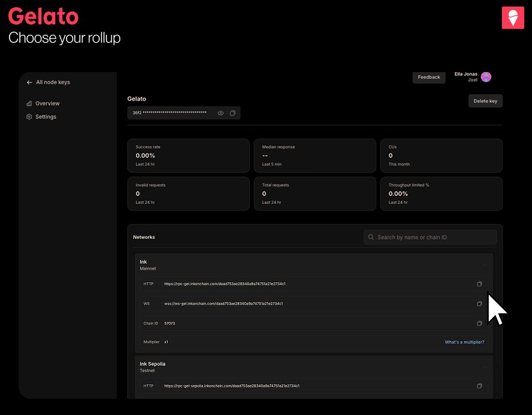Click the back arrow icon
Screen dimensions: 532x415
coord(29,82)
